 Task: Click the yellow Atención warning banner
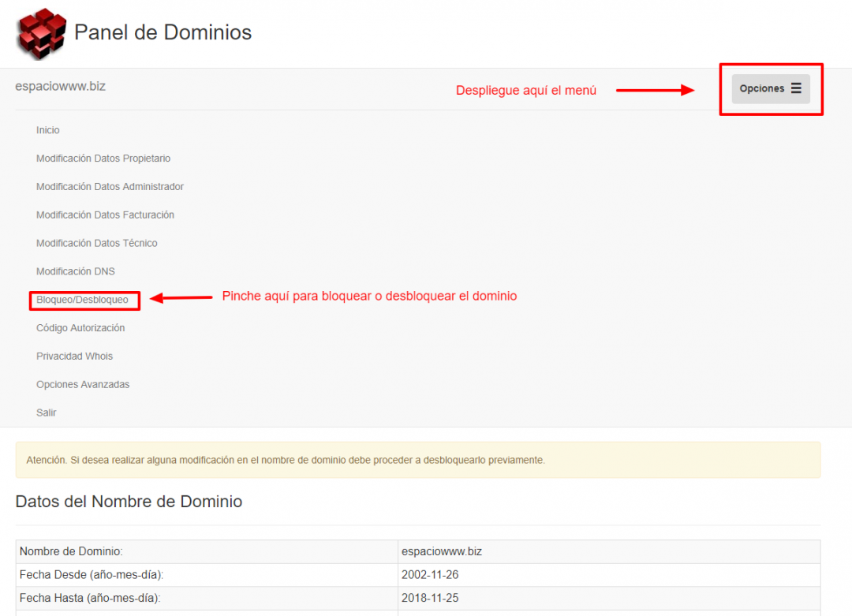pyautogui.click(x=417, y=460)
